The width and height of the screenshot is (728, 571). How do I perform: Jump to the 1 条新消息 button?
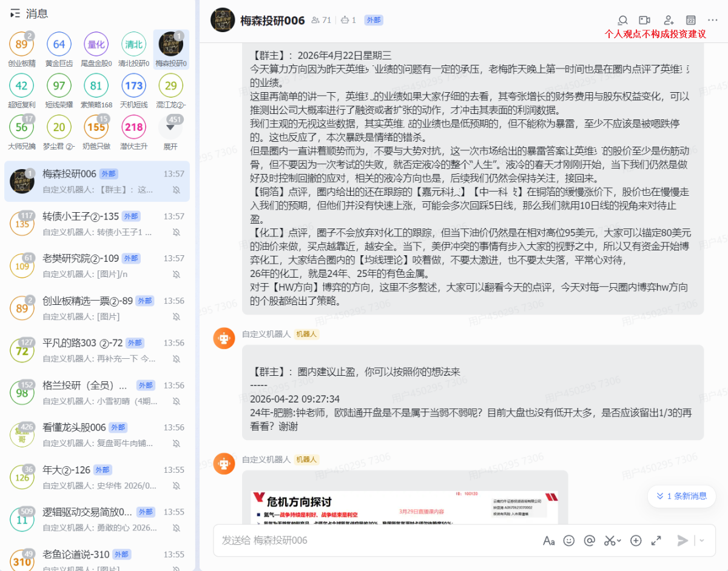pyautogui.click(x=681, y=496)
